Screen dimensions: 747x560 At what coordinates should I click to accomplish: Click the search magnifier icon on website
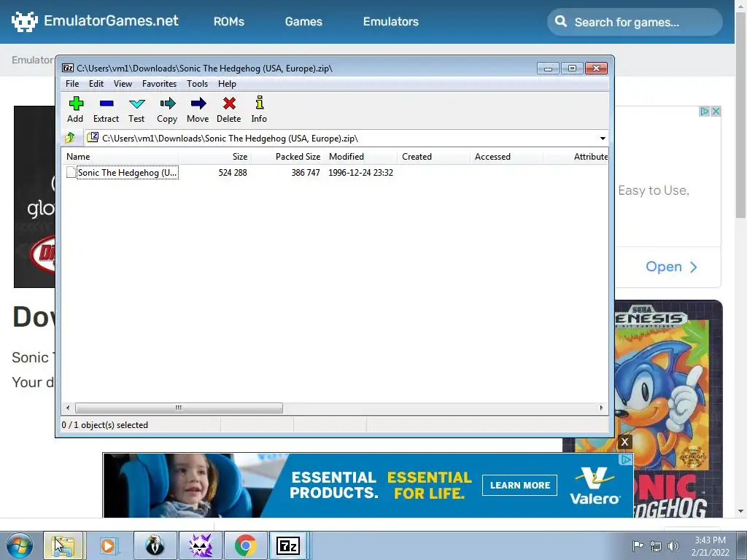click(561, 21)
